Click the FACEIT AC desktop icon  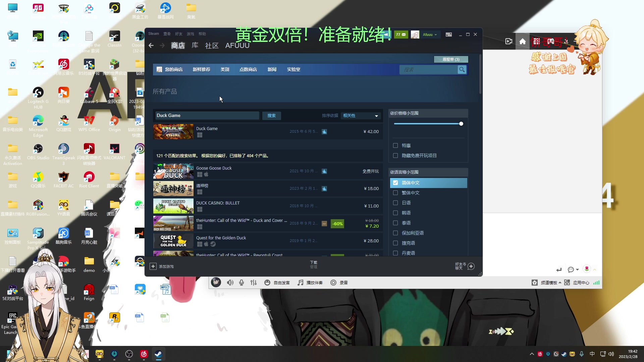[64, 180]
